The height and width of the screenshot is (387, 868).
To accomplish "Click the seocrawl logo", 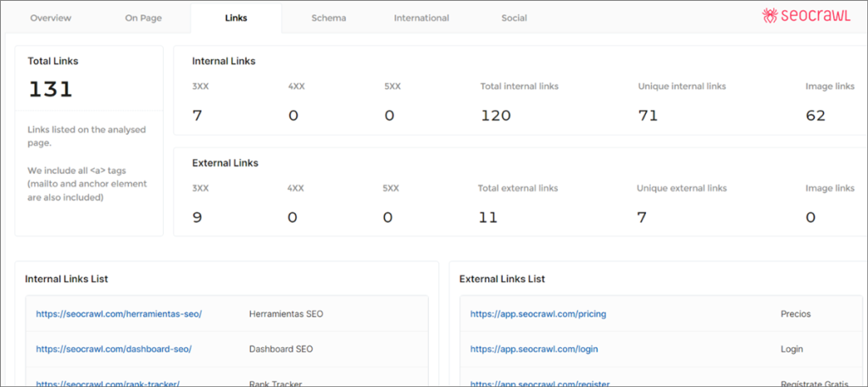I will pyautogui.click(x=805, y=15).
